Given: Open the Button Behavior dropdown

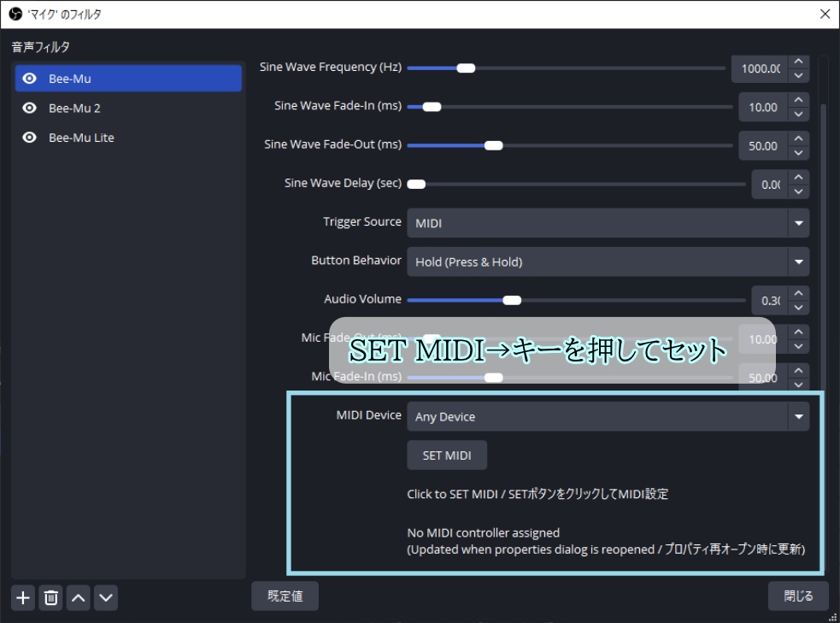Looking at the screenshot, I should coord(608,262).
